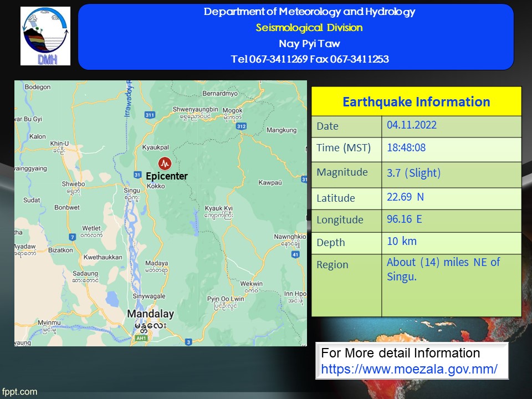Select the magnitude value 3.7 (Slight)
This screenshot has width=532, height=399.
[413, 173]
